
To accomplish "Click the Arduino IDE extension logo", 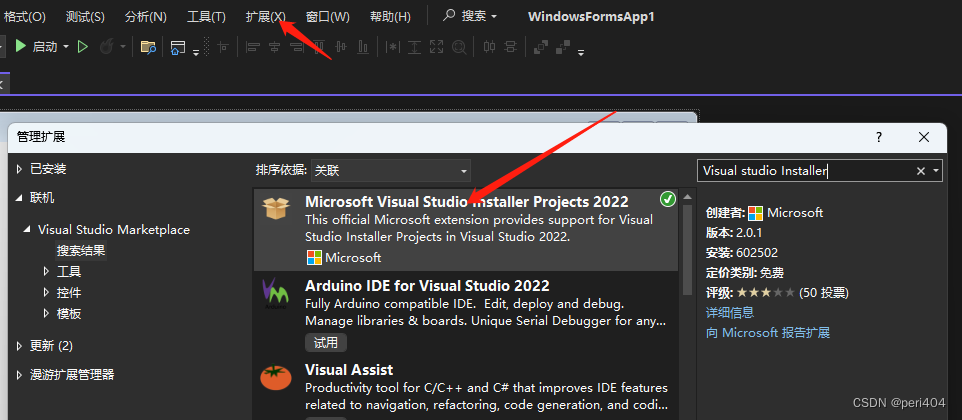I will pos(275,293).
